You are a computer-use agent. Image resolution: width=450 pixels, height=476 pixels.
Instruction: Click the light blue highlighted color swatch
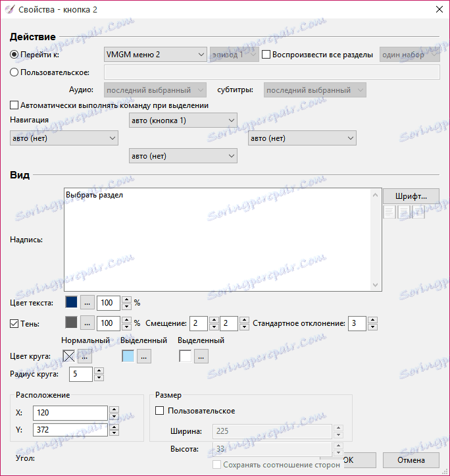click(128, 356)
